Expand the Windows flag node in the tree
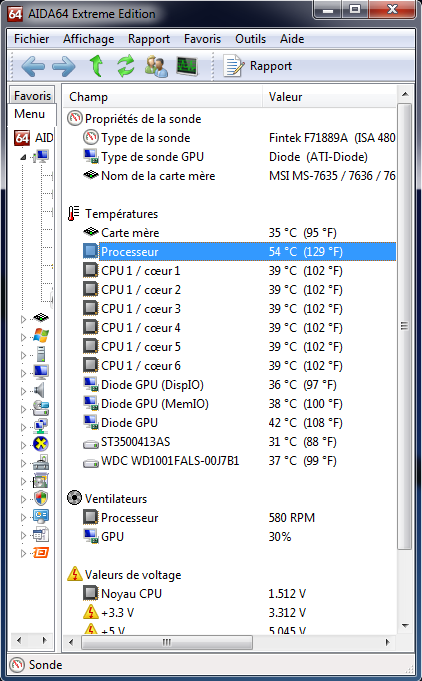 (23, 337)
